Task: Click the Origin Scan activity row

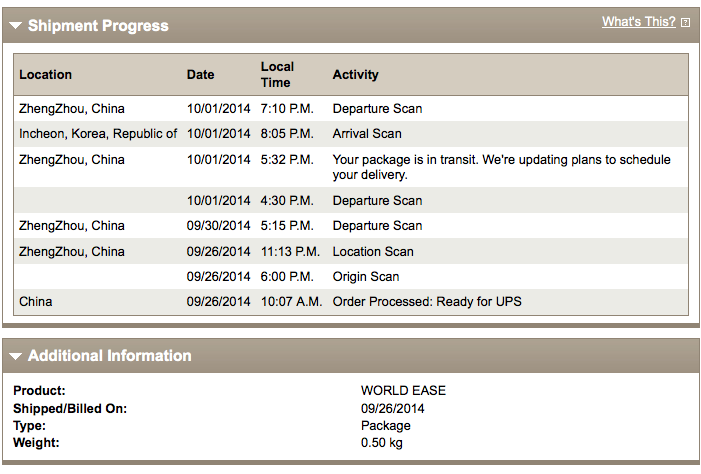Action: tap(351, 276)
